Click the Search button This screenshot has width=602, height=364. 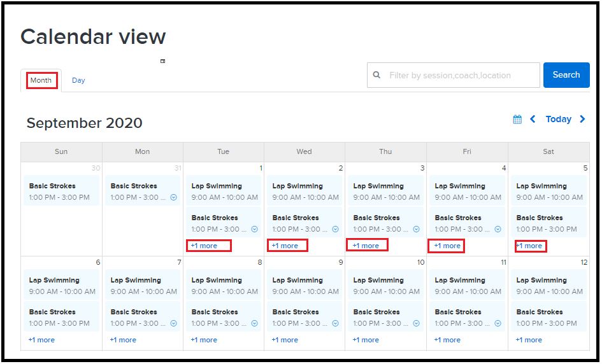tap(566, 75)
